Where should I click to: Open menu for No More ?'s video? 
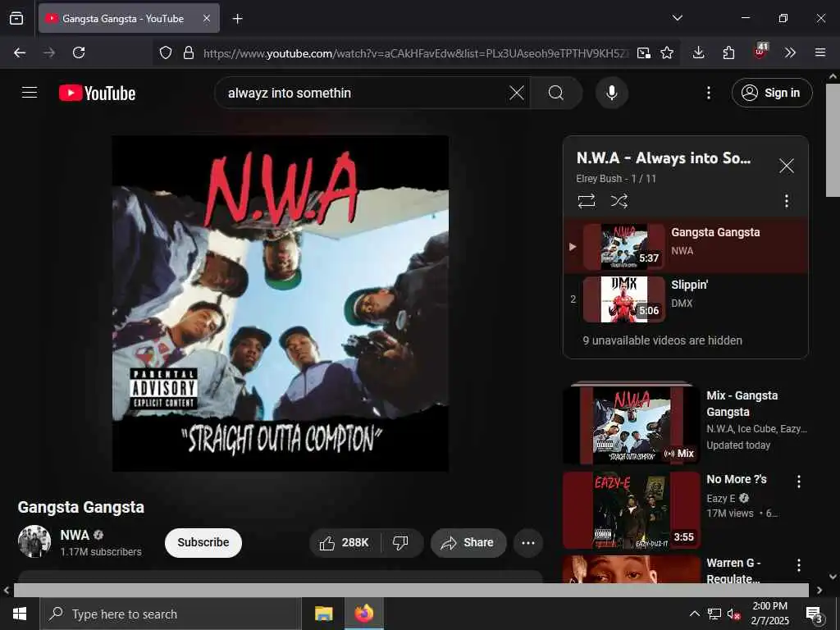click(798, 481)
